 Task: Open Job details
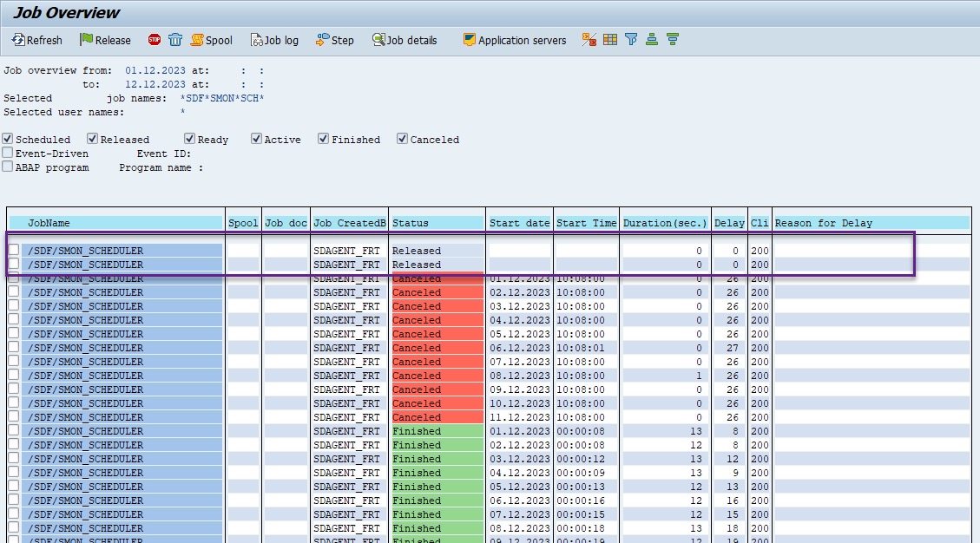point(404,40)
